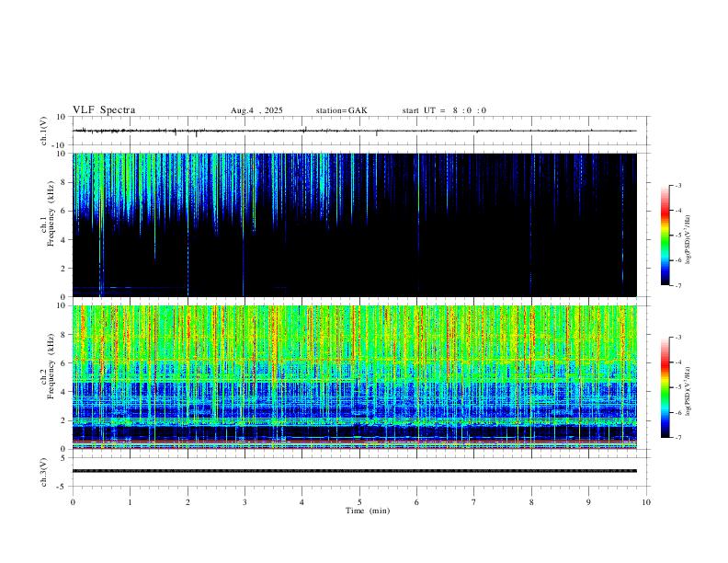Click the ch.1 spectrogram color bar

point(665,236)
